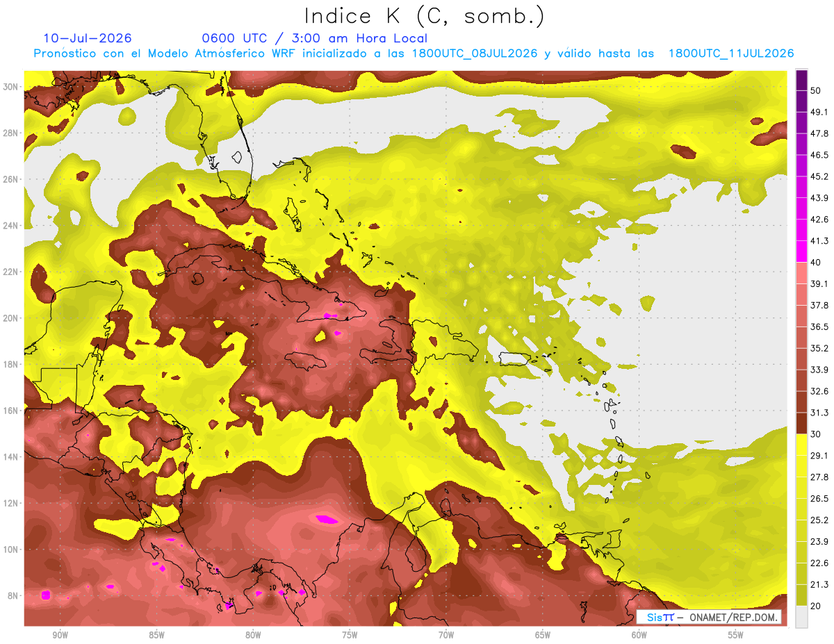Click the color scale value 43.9
The image size is (834, 644).
[820, 198]
